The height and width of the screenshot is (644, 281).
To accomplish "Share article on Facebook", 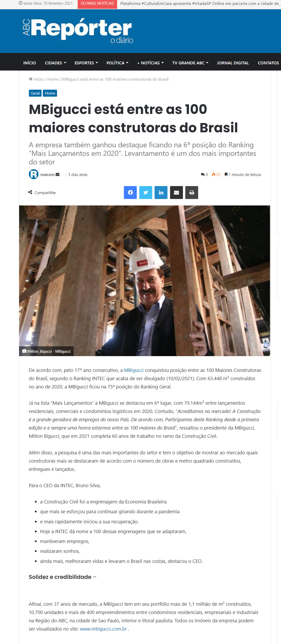I will (130, 193).
